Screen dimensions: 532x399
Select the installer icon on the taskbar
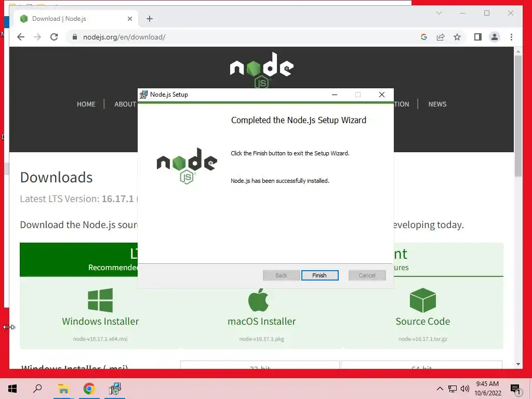click(115, 389)
